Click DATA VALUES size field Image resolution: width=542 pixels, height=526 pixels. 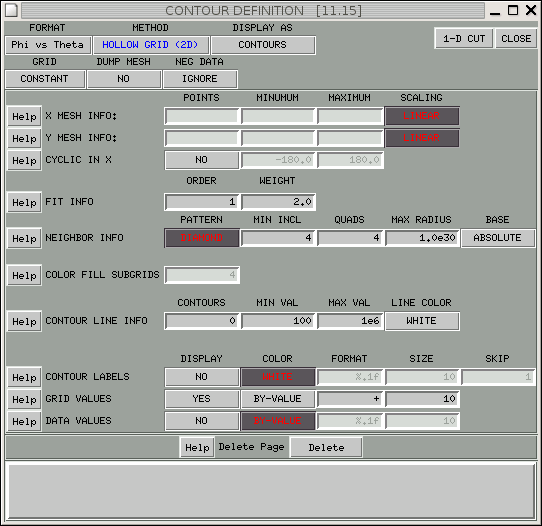(x=422, y=421)
